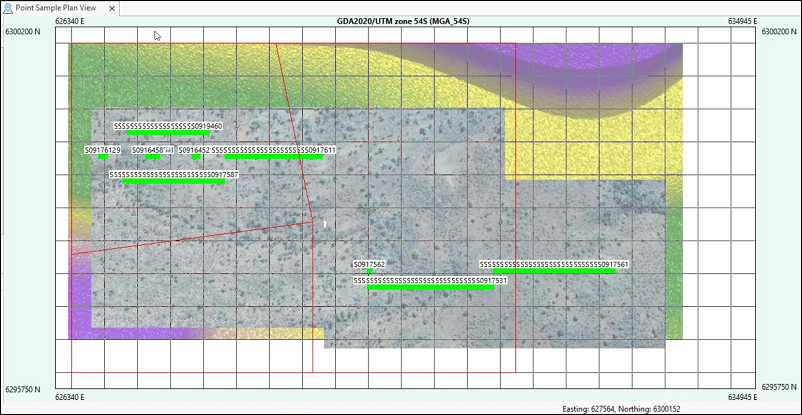This screenshot has width=802, height=415.
Task: Select green sample bar under S0916452
Action: pyautogui.click(x=196, y=157)
